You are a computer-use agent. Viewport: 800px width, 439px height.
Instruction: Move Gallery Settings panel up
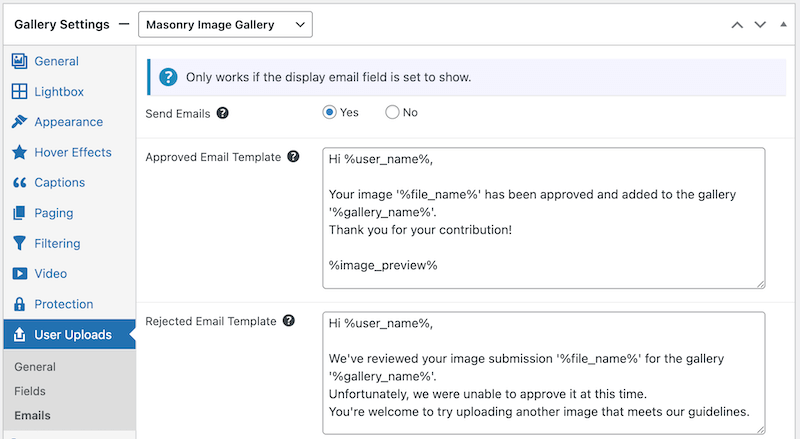[x=737, y=25]
